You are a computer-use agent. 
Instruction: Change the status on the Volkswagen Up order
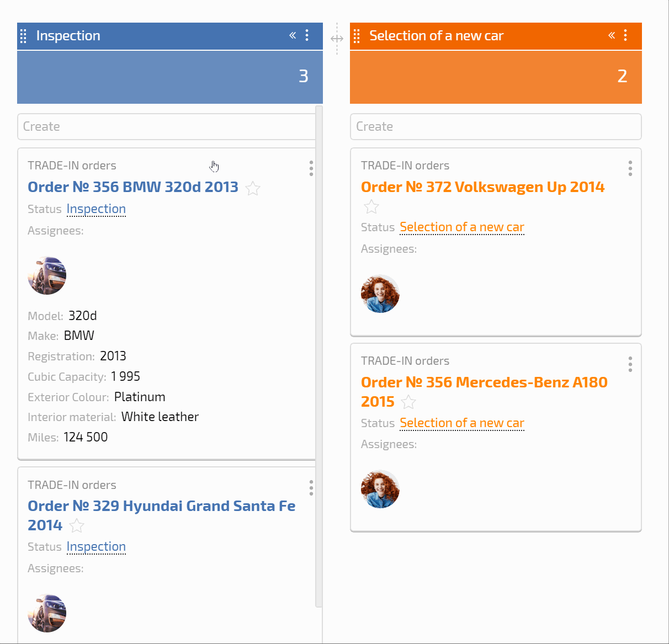pyautogui.click(x=462, y=227)
